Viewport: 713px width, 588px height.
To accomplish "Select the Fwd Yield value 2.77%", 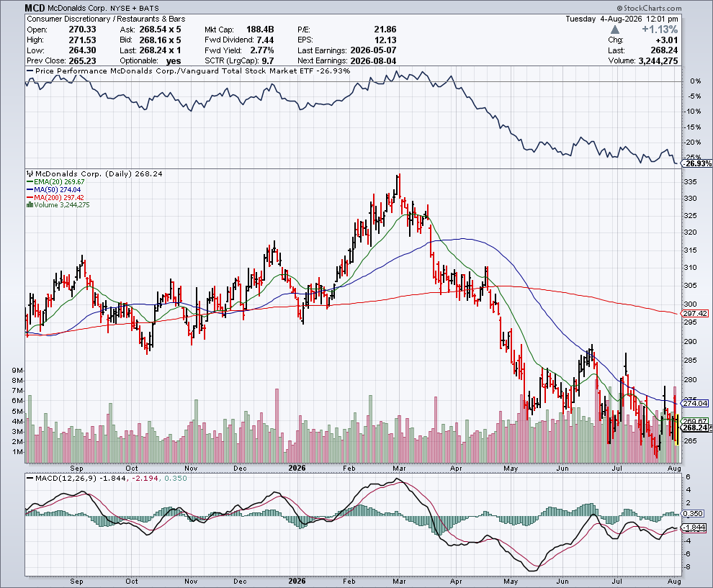I will (x=262, y=50).
